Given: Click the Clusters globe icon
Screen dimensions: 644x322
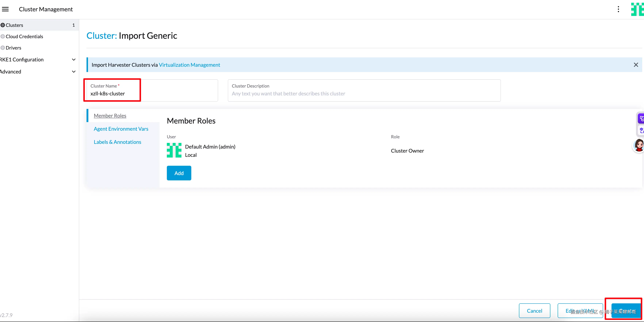Looking at the screenshot, I should tap(3, 25).
